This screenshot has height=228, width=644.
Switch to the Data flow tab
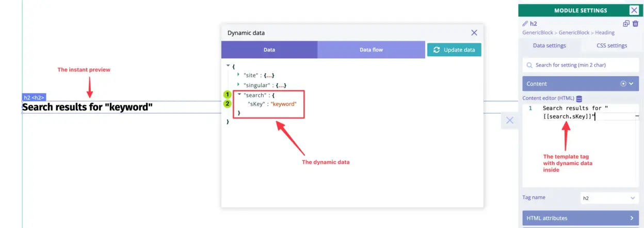[x=371, y=50]
